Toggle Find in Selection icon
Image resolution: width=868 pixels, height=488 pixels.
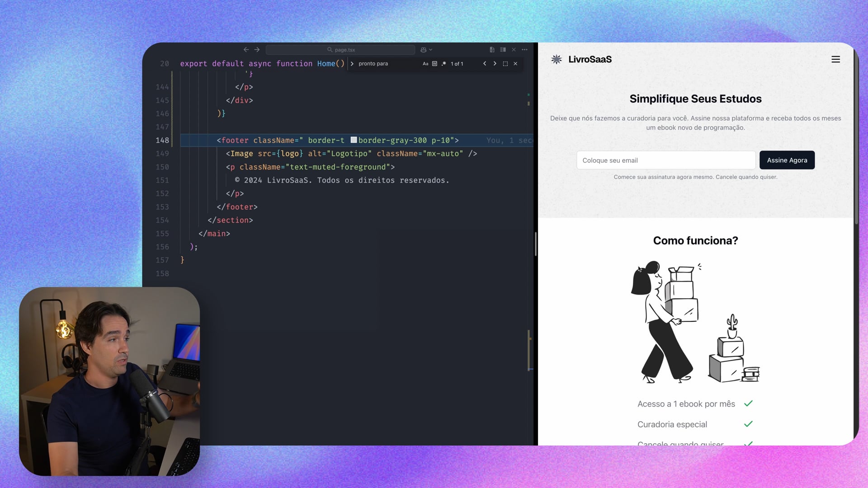(x=505, y=64)
